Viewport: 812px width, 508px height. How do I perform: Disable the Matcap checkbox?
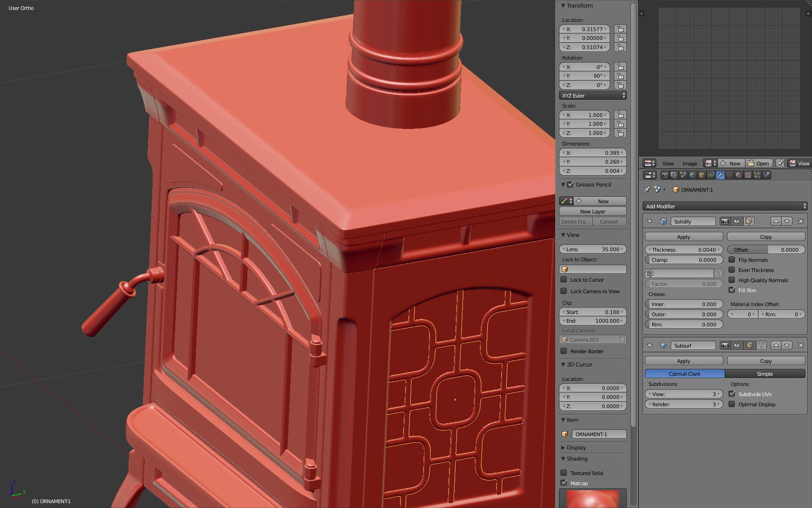(563, 483)
